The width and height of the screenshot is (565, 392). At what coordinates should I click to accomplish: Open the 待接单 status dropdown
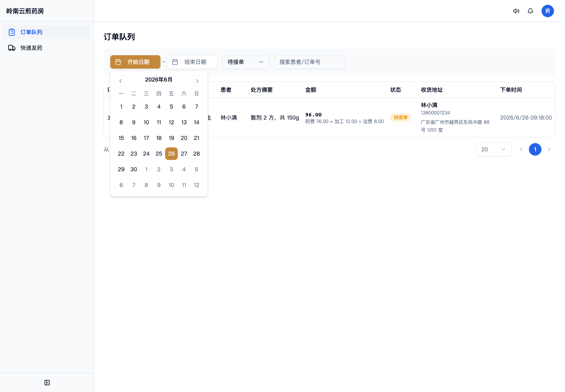coord(246,62)
